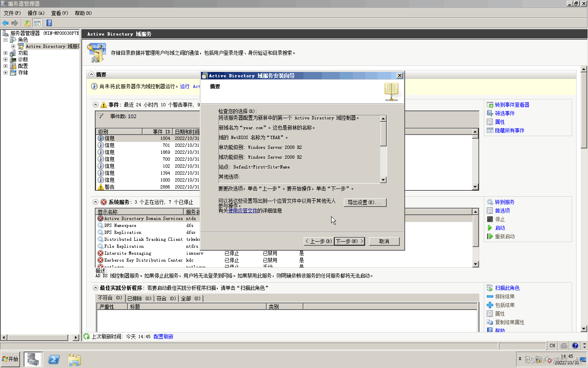
Task: Click the Forward arrow toolbar icon
Action: pos(15,23)
